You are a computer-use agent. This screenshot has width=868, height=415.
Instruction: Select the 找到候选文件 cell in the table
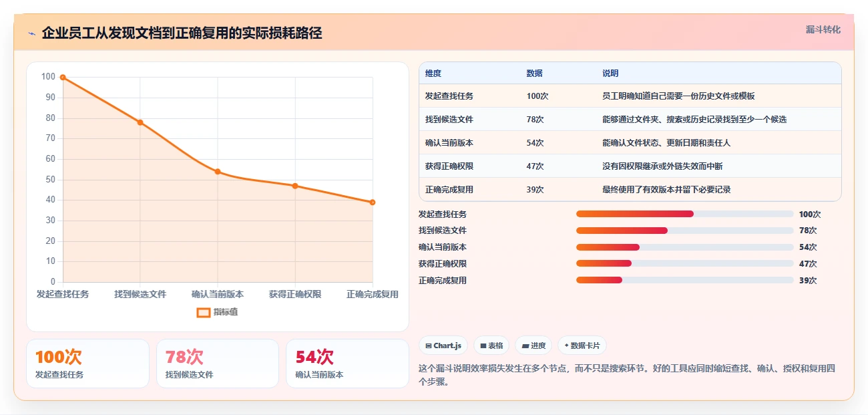click(x=449, y=120)
